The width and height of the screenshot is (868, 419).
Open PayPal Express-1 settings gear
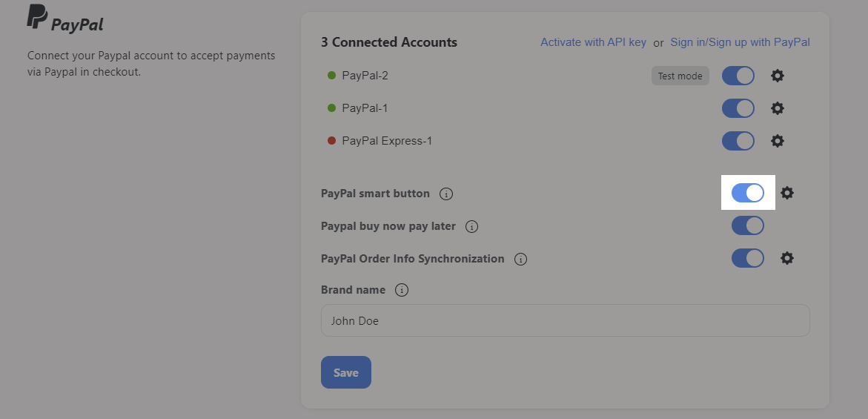(x=778, y=141)
